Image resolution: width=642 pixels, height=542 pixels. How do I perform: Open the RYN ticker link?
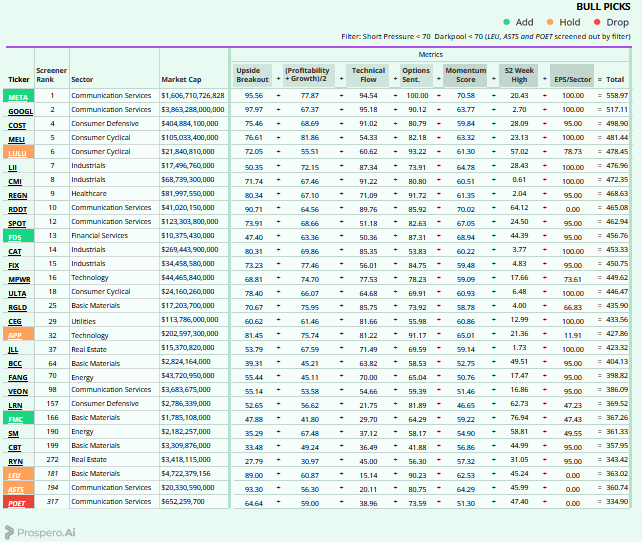click(x=16, y=461)
